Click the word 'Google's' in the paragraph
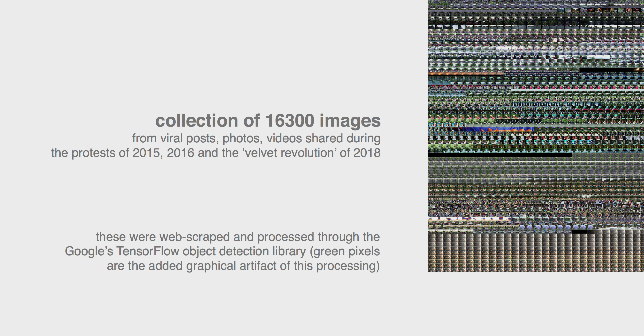Viewport: 644px width, 336px height. [x=89, y=251]
